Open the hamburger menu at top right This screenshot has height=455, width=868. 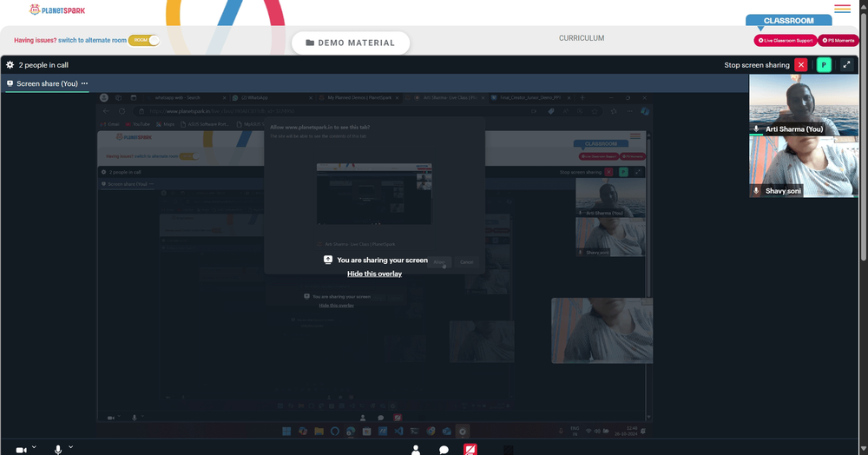pos(842,9)
